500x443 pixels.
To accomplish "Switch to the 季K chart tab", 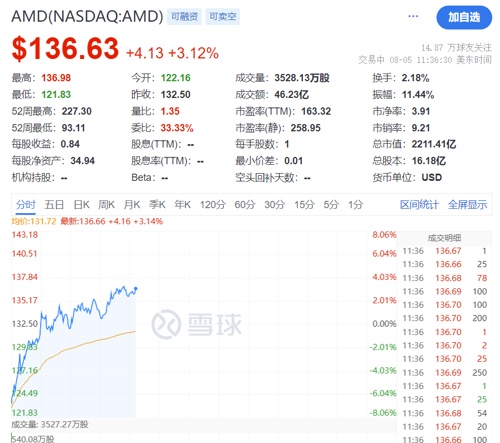I will click(157, 204).
